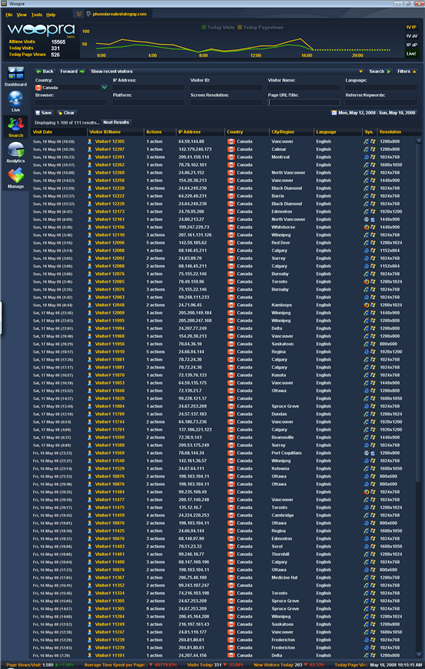Toggle the tV tP graph mode

(x=411, y=27)
